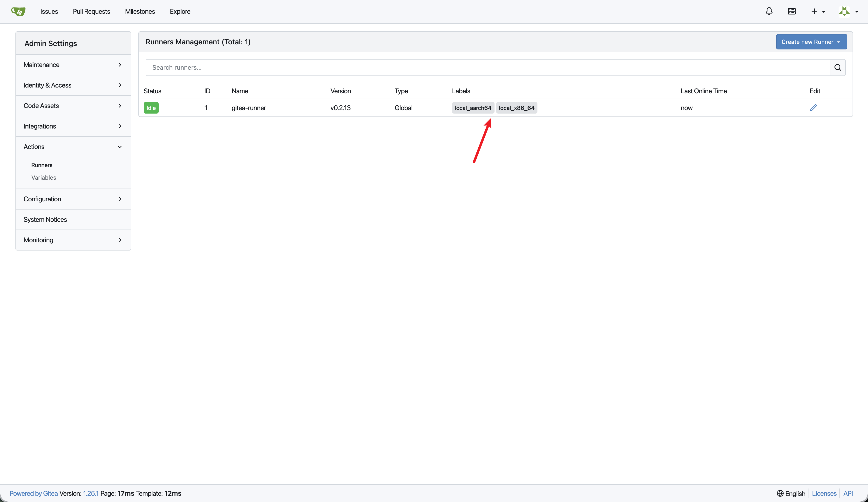Click the Gitea logo home icon
The width and height of the screenshot is (868, 502).
click(18, 11)
